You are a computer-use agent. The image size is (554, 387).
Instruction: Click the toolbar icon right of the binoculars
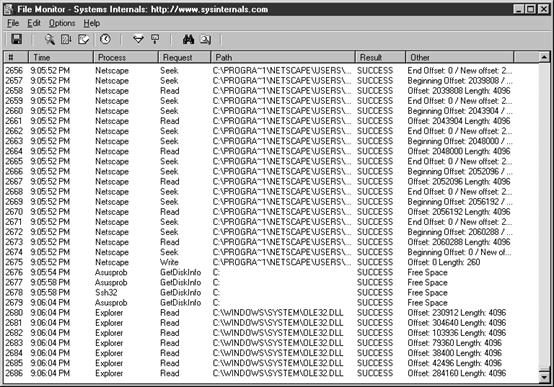(206, 39)
